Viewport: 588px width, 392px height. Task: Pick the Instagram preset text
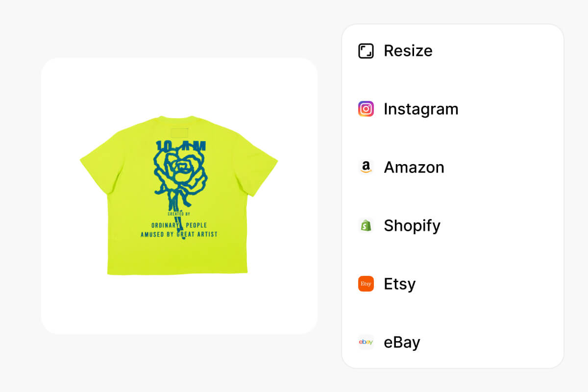tap(421, 109)
